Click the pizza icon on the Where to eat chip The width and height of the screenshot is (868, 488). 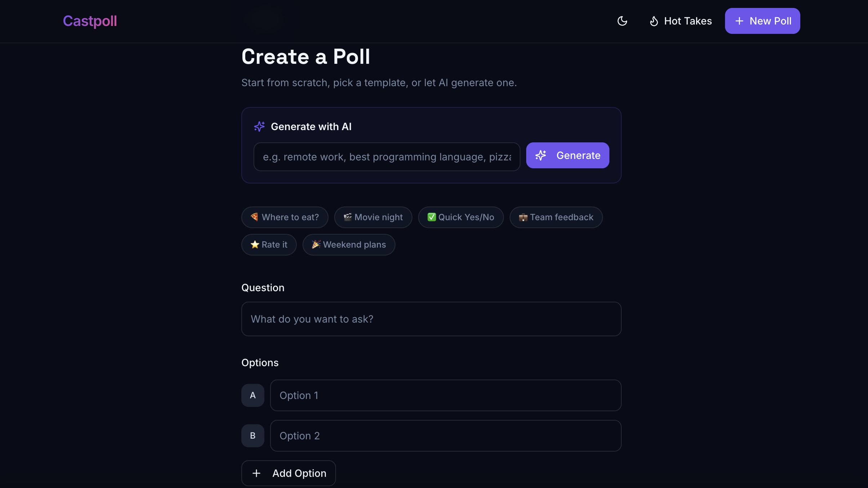tap(254, 217)
